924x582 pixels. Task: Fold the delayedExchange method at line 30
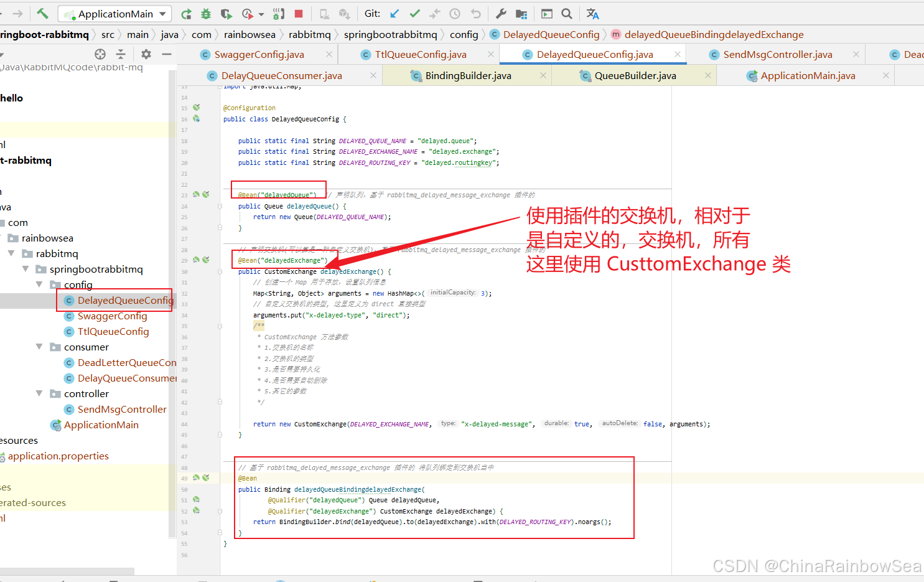[220, 271]
